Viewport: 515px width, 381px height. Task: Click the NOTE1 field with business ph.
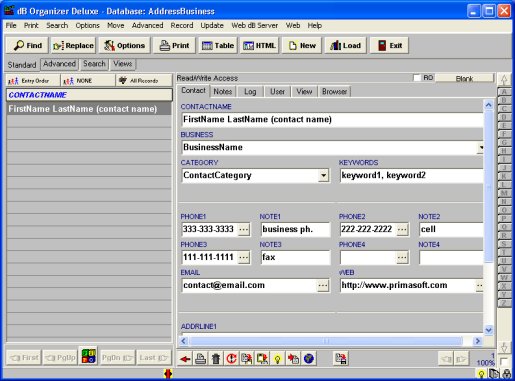[295, 229]
